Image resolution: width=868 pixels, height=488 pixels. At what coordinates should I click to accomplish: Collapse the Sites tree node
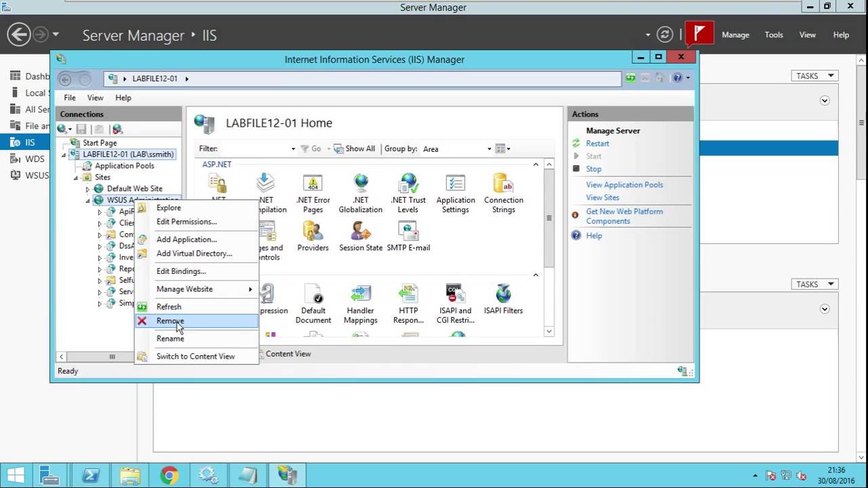click(x=76, y=178)
